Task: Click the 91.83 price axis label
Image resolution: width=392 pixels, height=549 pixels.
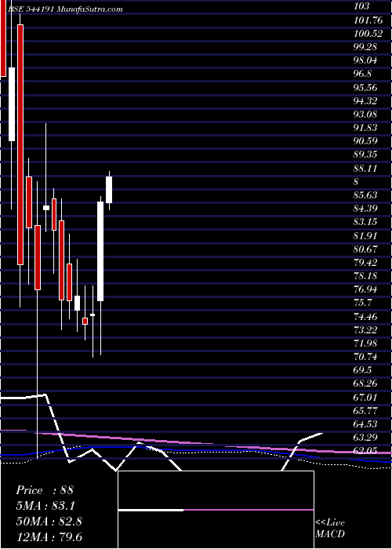Action: [365, 128]
